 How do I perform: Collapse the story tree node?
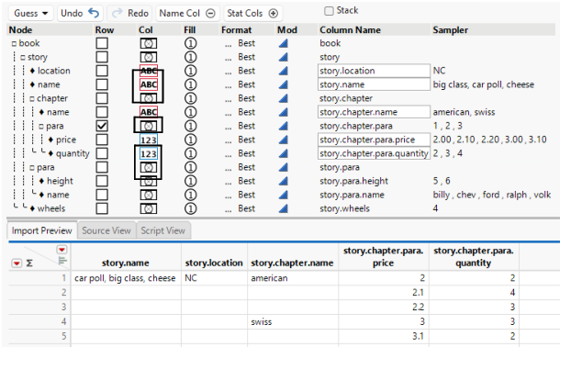click(23, 58)
